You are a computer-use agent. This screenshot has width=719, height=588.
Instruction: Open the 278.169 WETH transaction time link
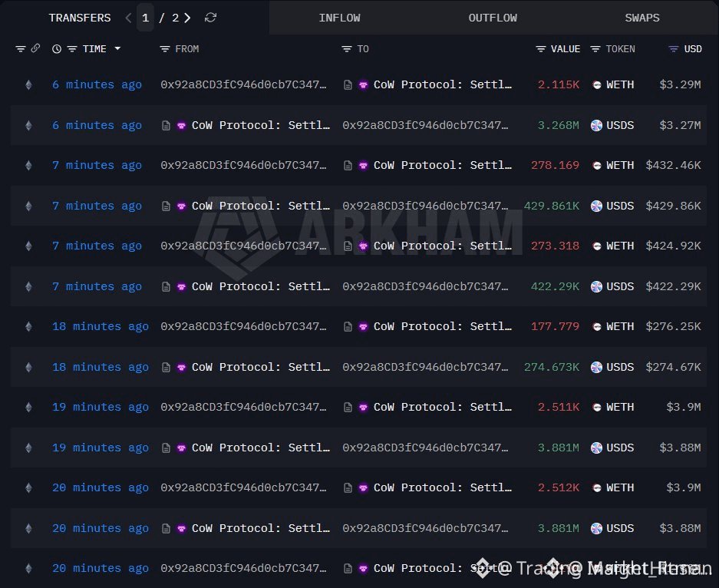(x=97, y=165)
